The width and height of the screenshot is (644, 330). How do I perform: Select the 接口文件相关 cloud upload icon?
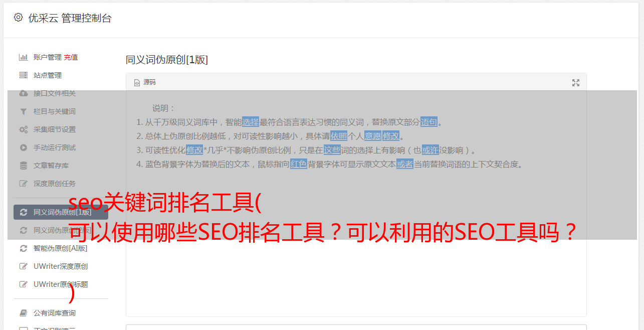coord(23,93)
